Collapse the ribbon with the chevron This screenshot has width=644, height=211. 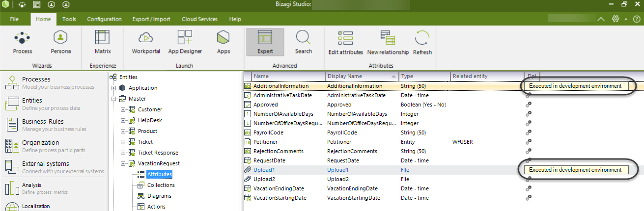[x=601, y=19]
